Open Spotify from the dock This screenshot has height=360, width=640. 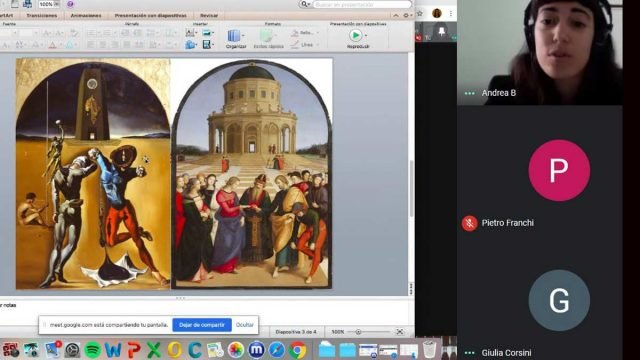93,350
